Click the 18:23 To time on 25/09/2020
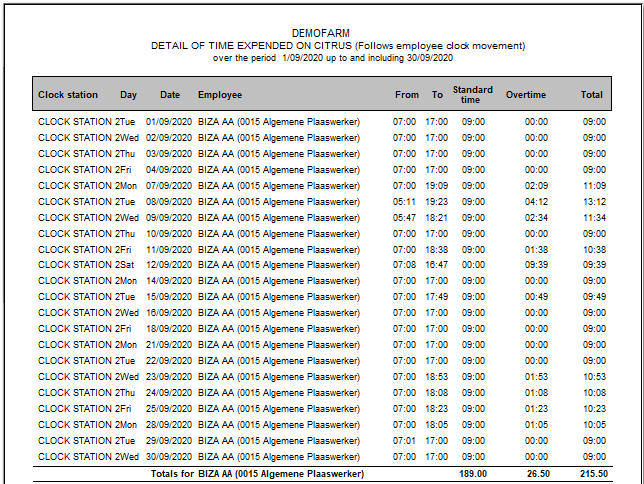644x484 pixels. coord(437,409)
